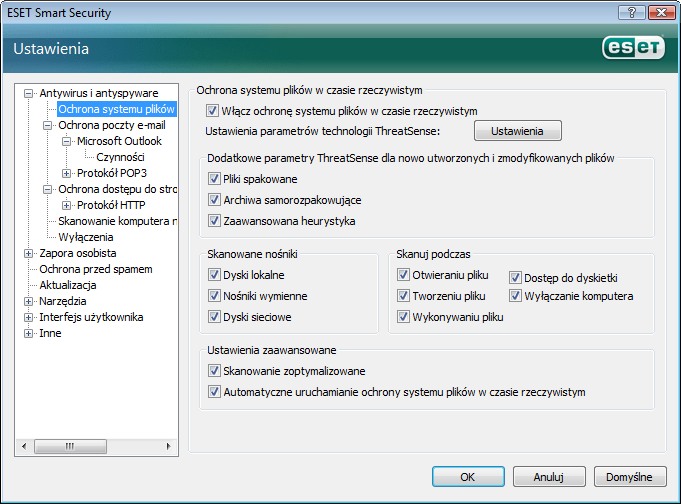Click tree scrollbar left arrow
Screen dimensions: 681x504
24,446
